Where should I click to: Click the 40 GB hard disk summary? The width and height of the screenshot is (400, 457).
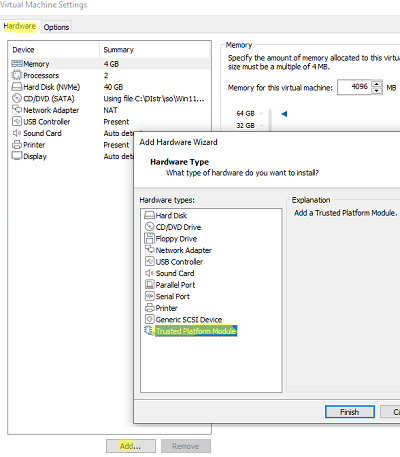coord(113,87)
